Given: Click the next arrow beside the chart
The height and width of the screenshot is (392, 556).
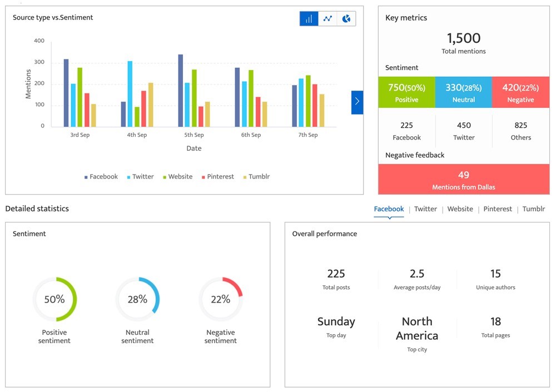Looking at the screenshot, I should click(357, 102).
